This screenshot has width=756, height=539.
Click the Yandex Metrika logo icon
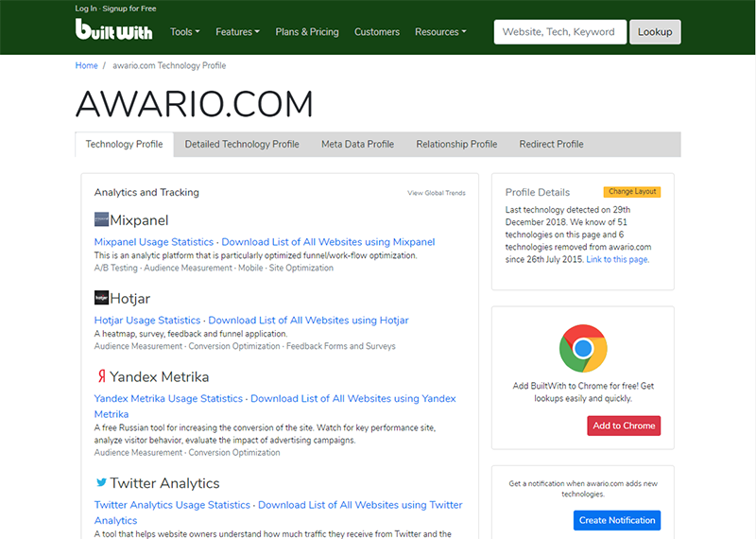(x=101, y=376)
